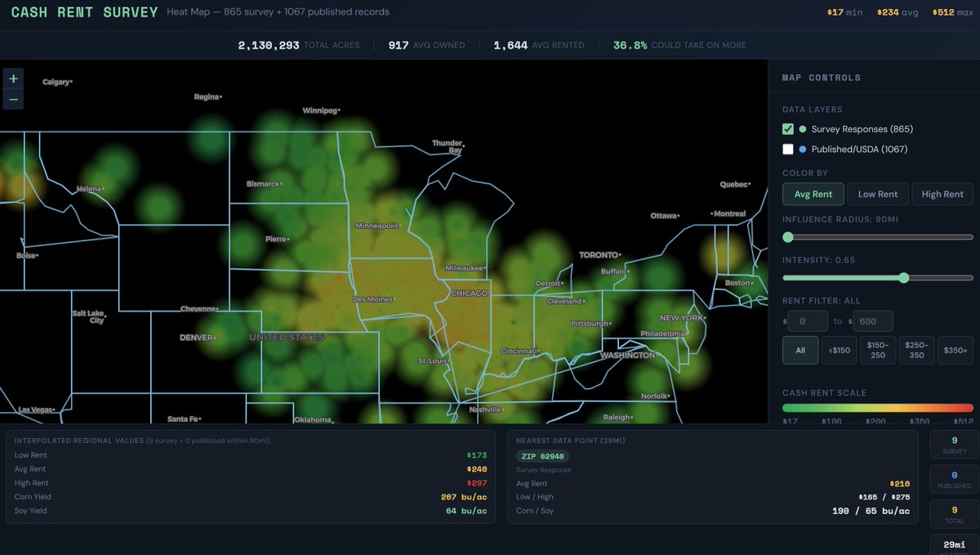Viewport: 980px width, 555px height.
Task: Adjust the Intensity slider handle
Action: point(903,278)
